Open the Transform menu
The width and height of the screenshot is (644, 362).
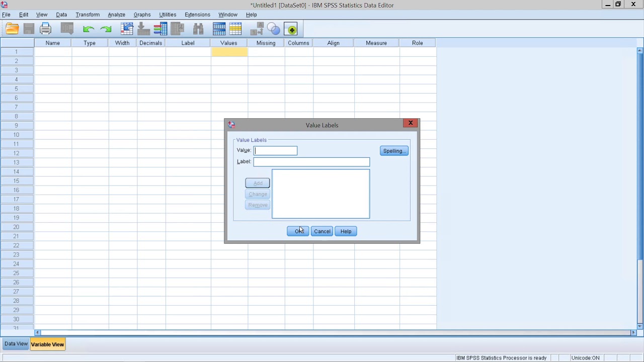coord(88,15)
